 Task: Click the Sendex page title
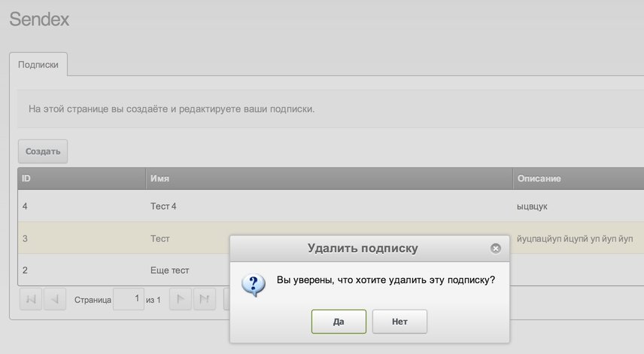39,20
